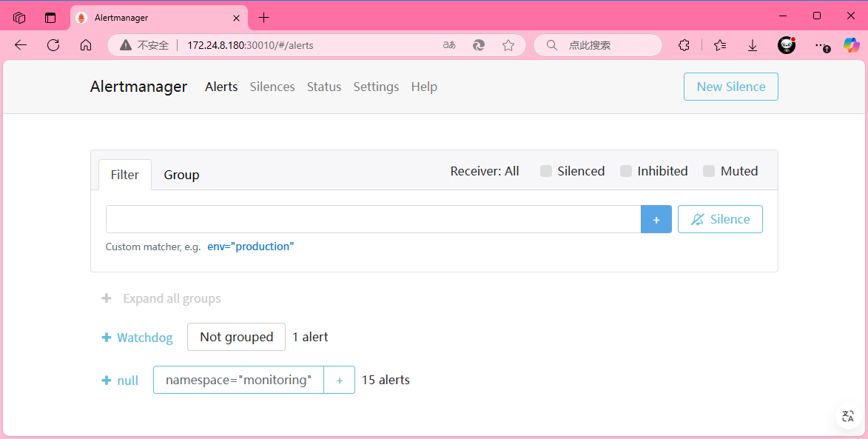Open the browser downloads icon
This screenshot has width=868, height=439.
point(753,45)
